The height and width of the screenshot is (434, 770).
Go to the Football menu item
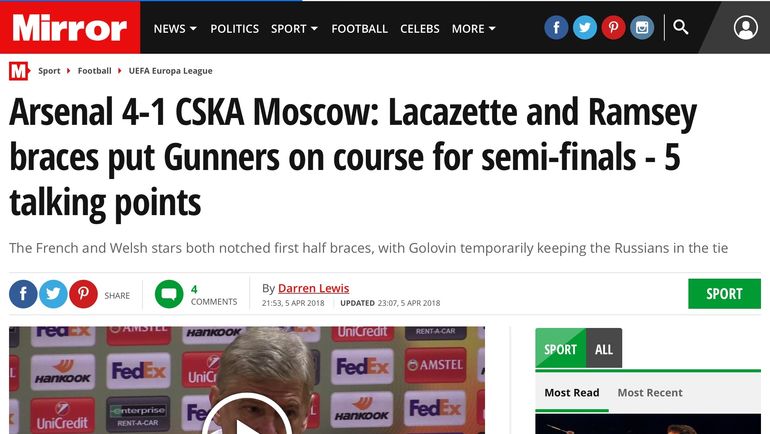[359, 29]
